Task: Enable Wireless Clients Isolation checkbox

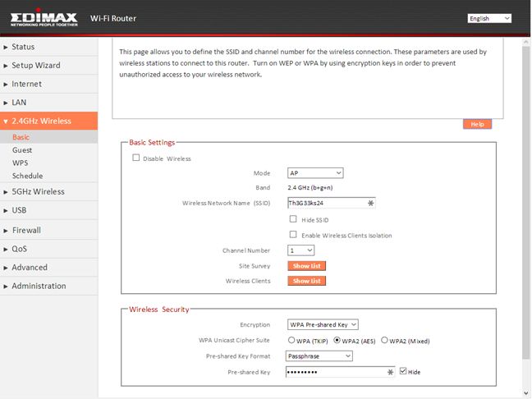Action: (293, 235)
